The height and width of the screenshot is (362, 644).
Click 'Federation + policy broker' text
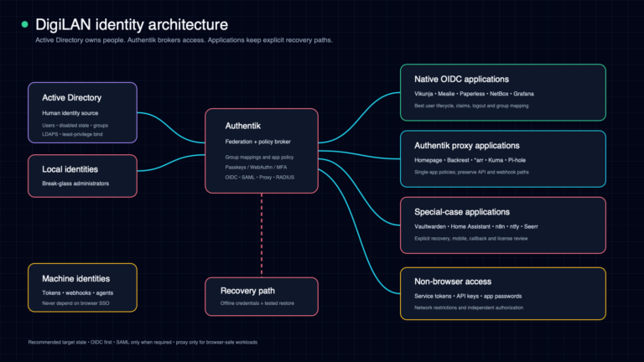pos(258,142)
